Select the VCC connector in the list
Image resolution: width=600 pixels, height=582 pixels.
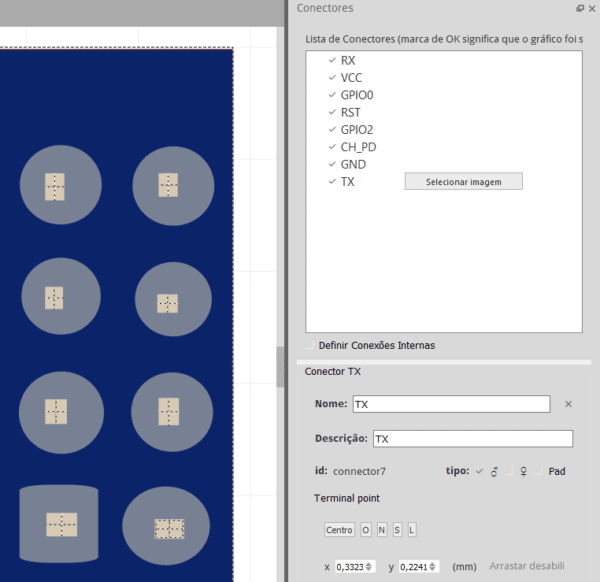[x=351, y=78]
